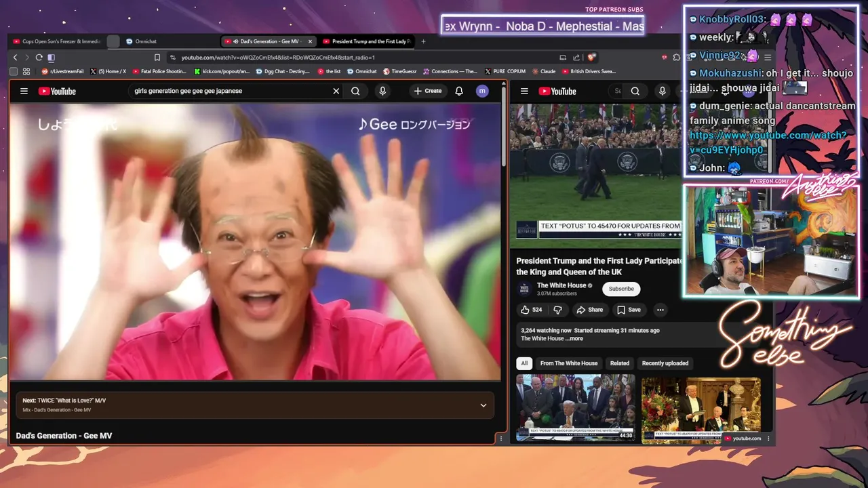The width and height of the screenshot is (868, 488).
Task: Select the 'Dad's Generation - Gee MV' tab
Action: [268, 41]
